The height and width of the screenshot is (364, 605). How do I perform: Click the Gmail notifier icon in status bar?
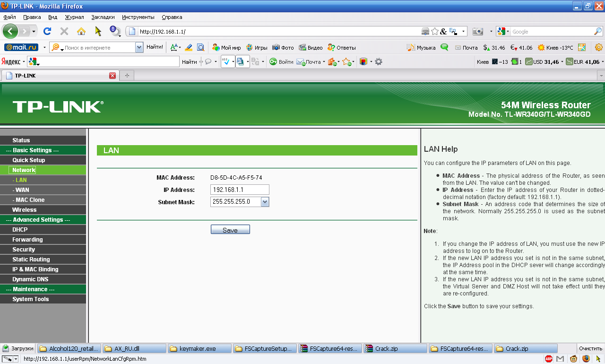coord(561,359)
